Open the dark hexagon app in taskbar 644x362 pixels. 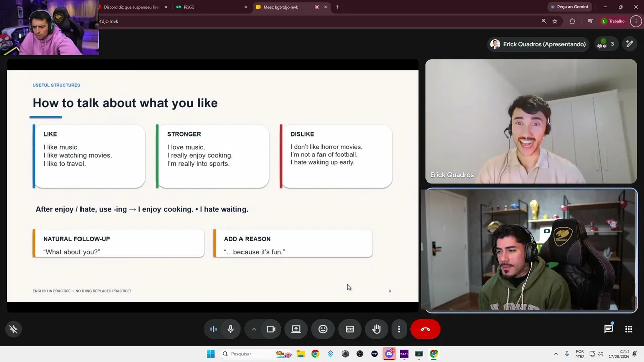[345, 354]
